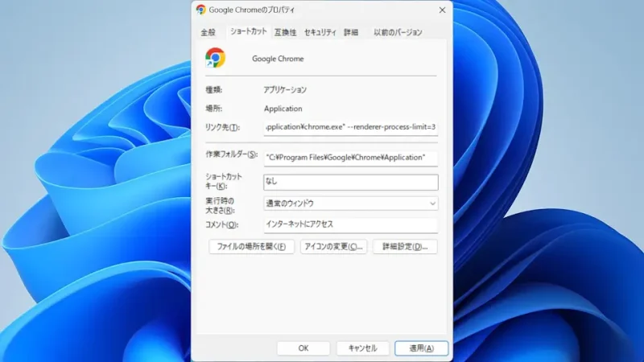Click the コメント(O) label

coord(222,224)
